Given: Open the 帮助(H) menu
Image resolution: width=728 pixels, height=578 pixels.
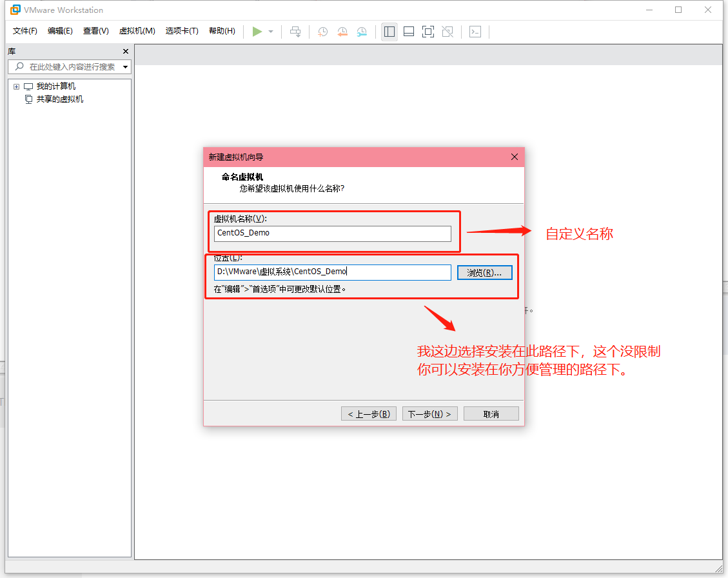Looking at the screenshot, I should coord(222,31).
